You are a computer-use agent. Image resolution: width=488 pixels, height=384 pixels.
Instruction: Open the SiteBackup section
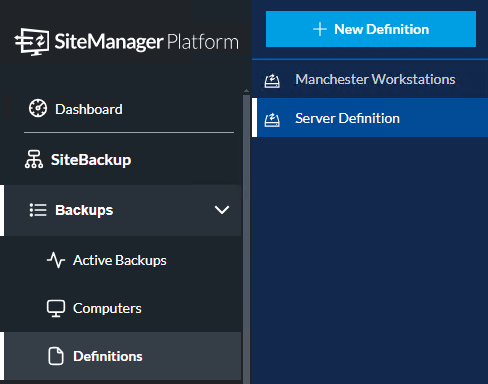coord(91,160)
